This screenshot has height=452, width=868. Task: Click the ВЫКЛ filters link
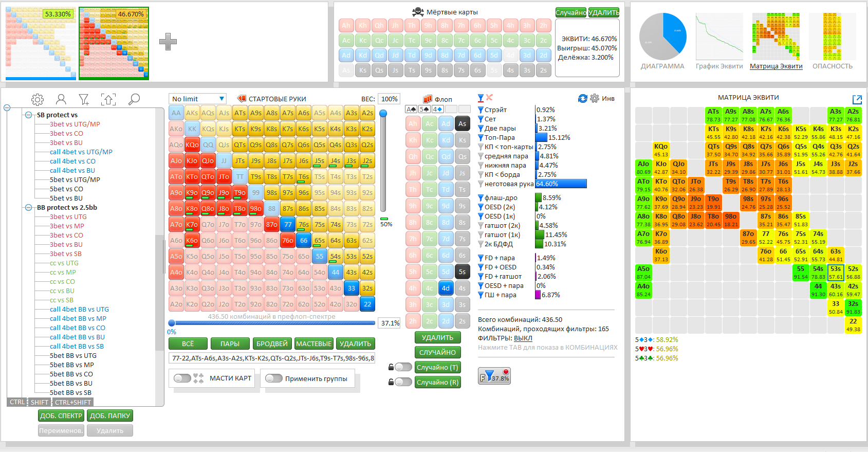[523, 338]
